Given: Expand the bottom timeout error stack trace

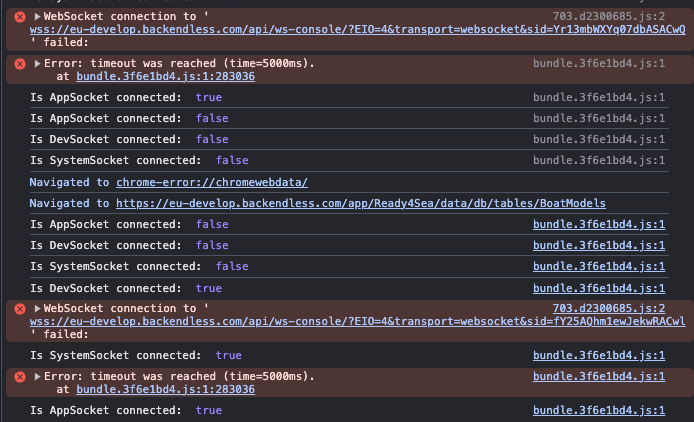Looking at the screenshot, I should click(x=38, y=377).
